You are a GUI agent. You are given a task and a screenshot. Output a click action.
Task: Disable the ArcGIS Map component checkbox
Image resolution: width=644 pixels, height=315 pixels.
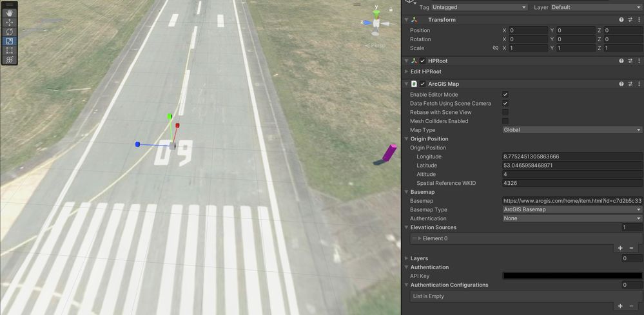pyautogui.click(x=423, y=84)
